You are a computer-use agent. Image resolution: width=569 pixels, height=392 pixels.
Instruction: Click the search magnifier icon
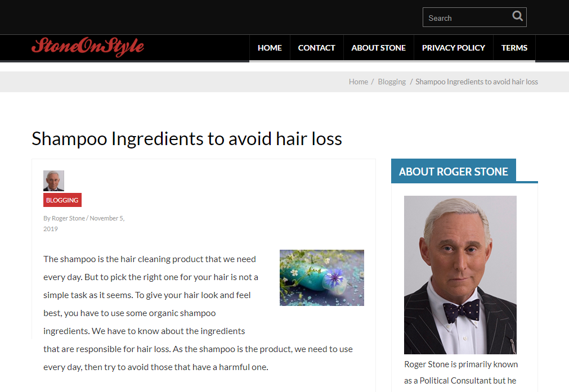(x=517, y=16)
